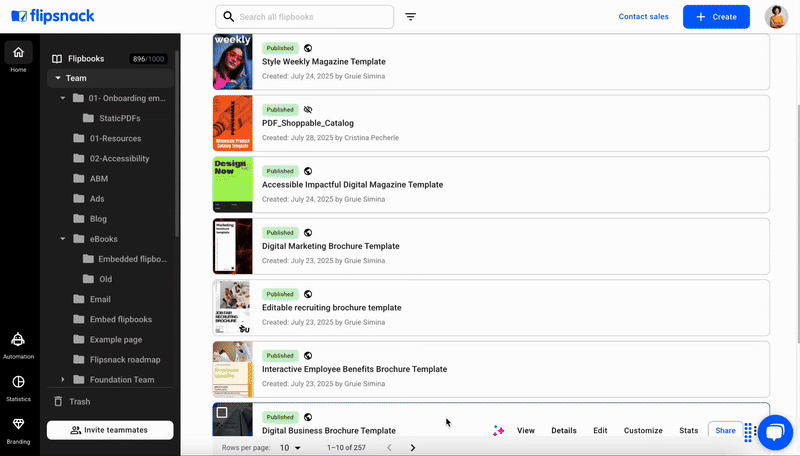This screenshot has width=800, height=456.
Task: Select the Digital Business Brochure Template checkbox
Action: (222, 412)
